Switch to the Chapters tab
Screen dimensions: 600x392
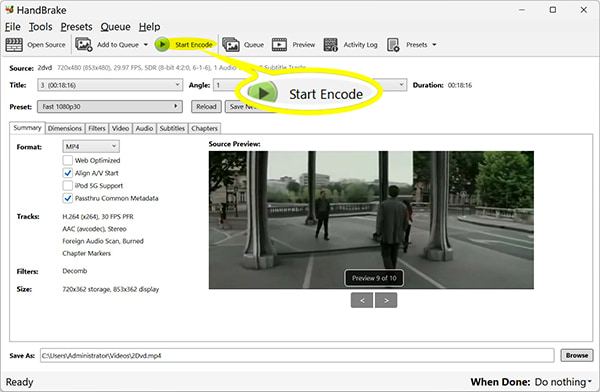tap(204, 128)
